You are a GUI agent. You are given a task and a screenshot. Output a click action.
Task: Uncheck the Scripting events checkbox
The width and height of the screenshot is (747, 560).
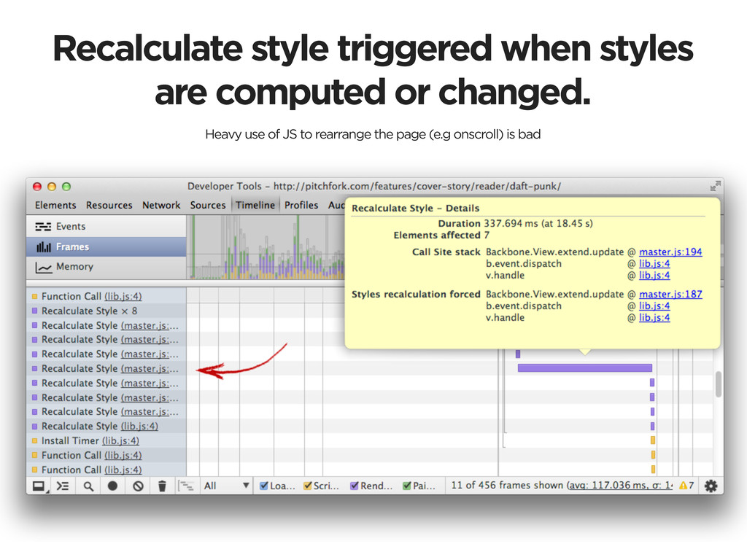point(308,486)
